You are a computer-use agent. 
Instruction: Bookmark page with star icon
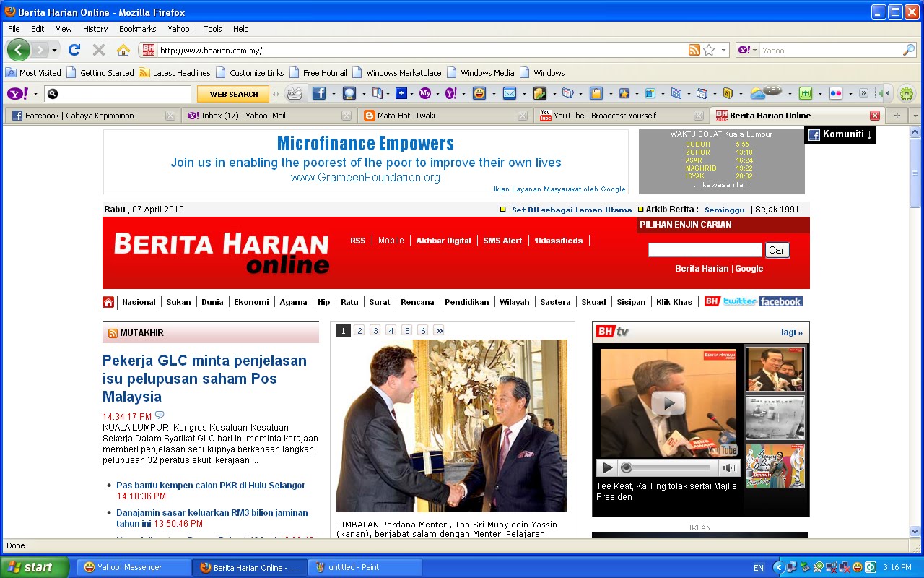[709, 50]
